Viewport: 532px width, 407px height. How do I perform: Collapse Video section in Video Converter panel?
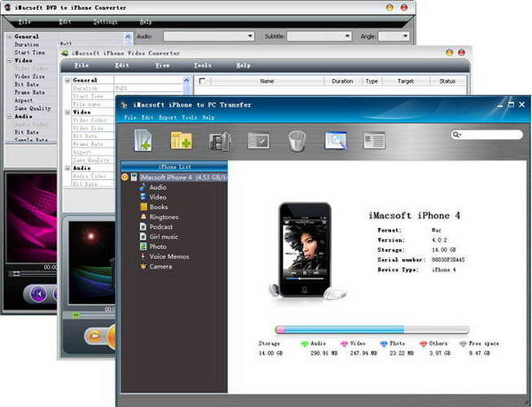click(67, 112)
